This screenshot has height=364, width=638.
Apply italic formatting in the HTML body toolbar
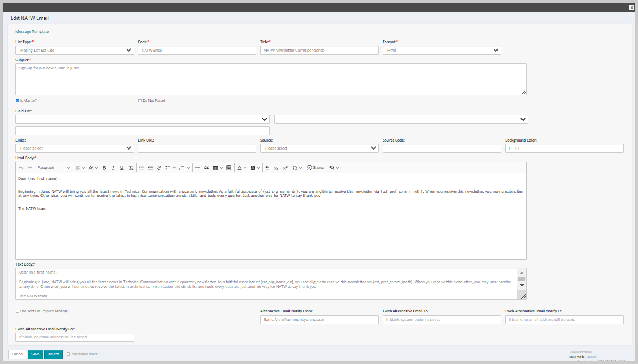113,167
